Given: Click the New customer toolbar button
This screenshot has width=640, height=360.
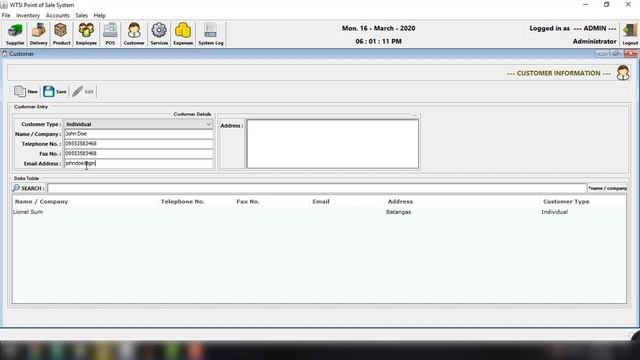Looking at the screenshot, I should (x=26, y=91).
